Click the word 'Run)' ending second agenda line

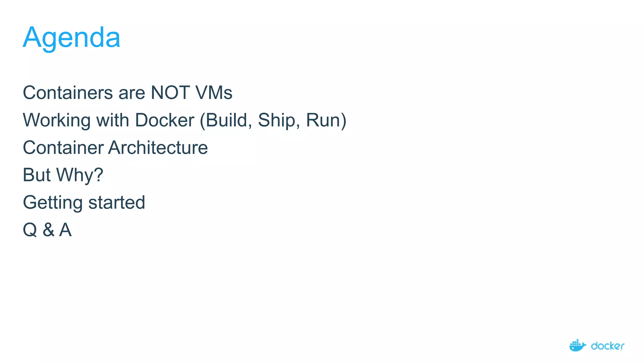click(326, 120)
